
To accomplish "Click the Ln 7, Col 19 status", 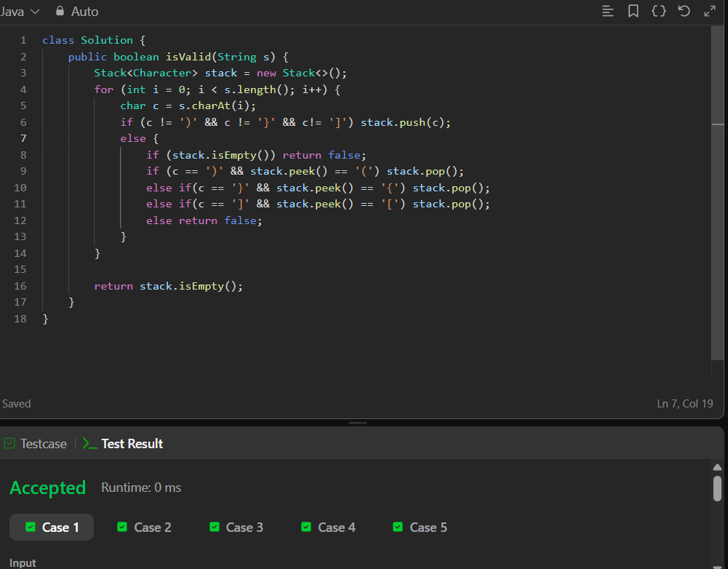I will coord(685,404).
